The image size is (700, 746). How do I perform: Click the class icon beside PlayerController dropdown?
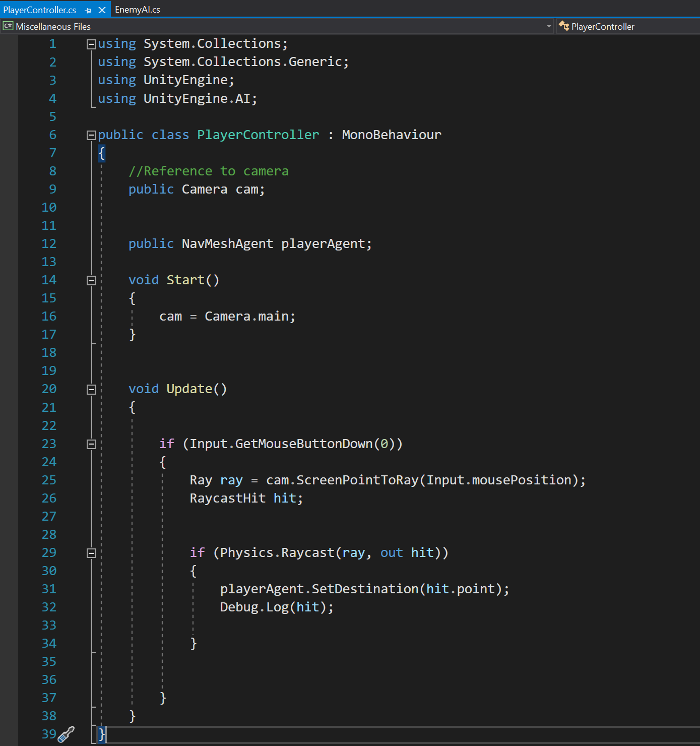[x=564, y=26]
